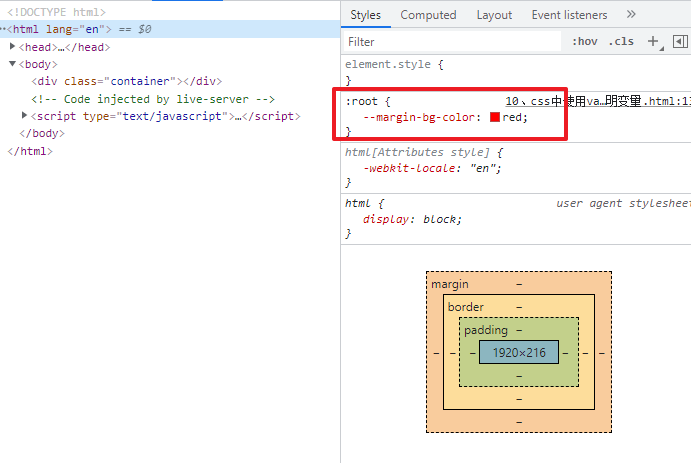Switch to the Styles tab
The image size is (691, 463).
(x=365, y=15)
